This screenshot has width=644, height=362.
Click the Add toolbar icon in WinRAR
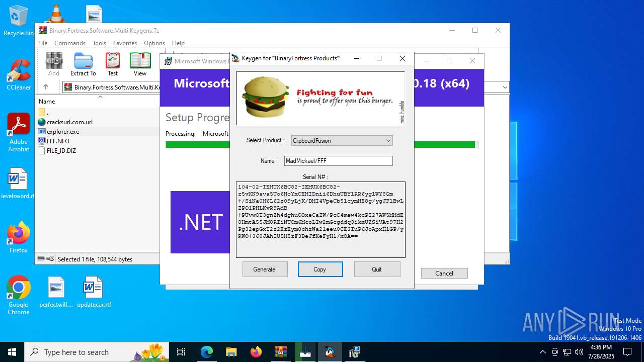pos(54,64)
